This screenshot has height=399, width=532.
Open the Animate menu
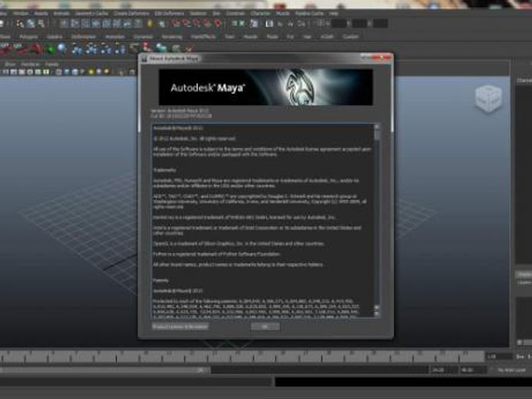[62, 14]
